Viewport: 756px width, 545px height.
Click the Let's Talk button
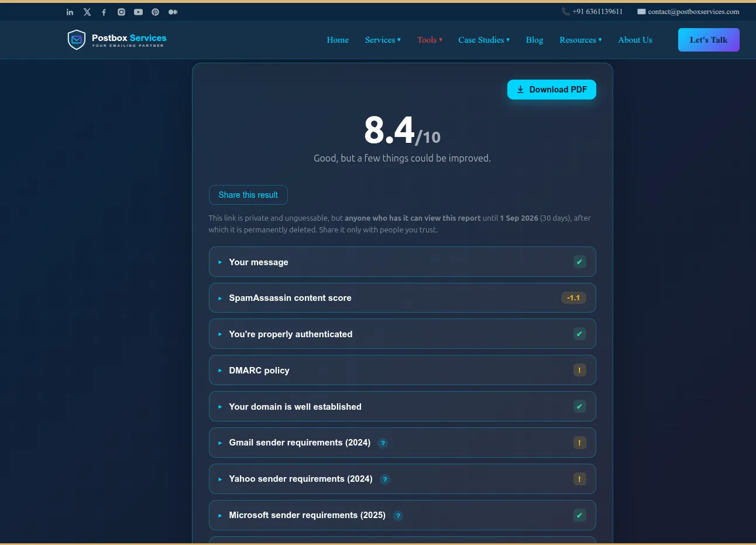pos(709,40)
